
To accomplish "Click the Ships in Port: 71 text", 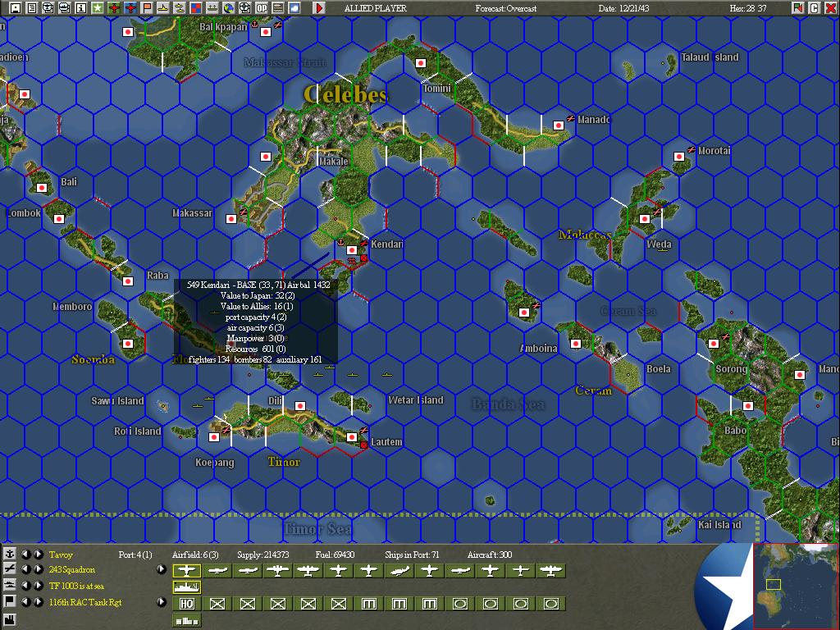I will pyautogui.click(x=412, y=555).
